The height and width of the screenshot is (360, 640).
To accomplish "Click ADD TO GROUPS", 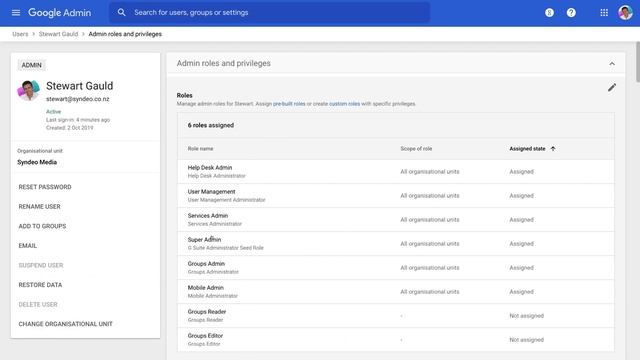I will 42,226.
